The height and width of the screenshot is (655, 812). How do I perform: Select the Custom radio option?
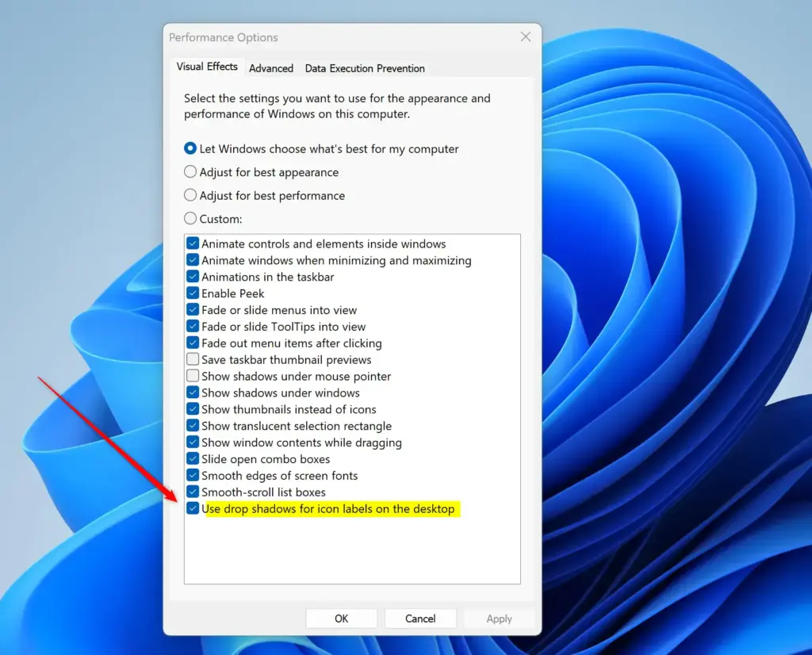190,219
